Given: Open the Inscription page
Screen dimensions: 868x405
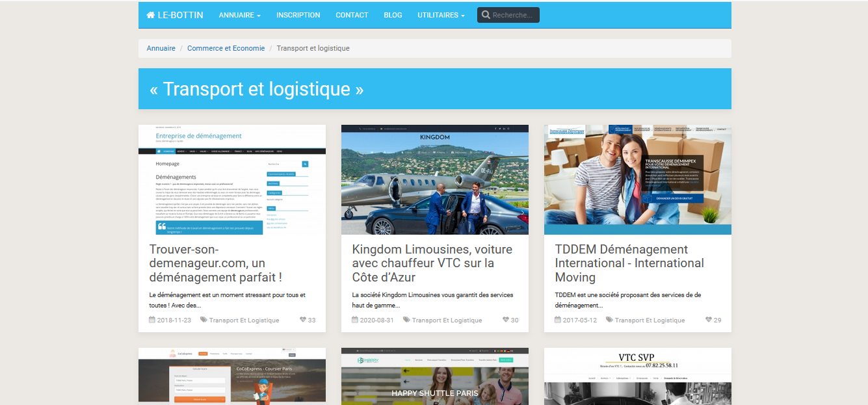Looking at the screenshot, I should pos(298,15).
